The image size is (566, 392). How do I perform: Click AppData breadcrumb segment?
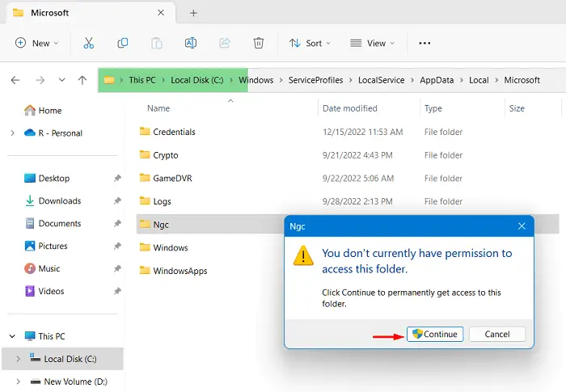[437, 80]
